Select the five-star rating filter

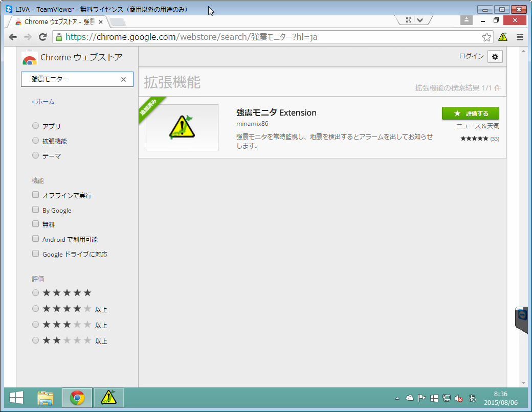tap(35, 292)
